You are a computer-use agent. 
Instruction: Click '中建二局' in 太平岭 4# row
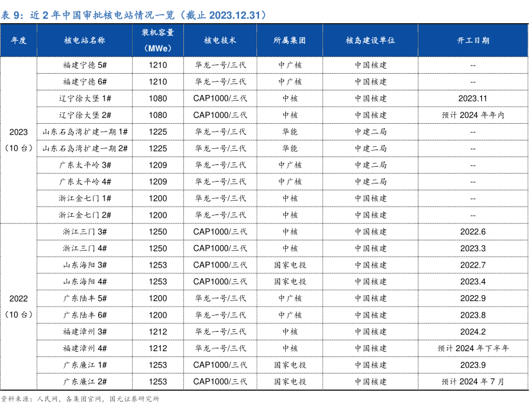click(370, 182)
